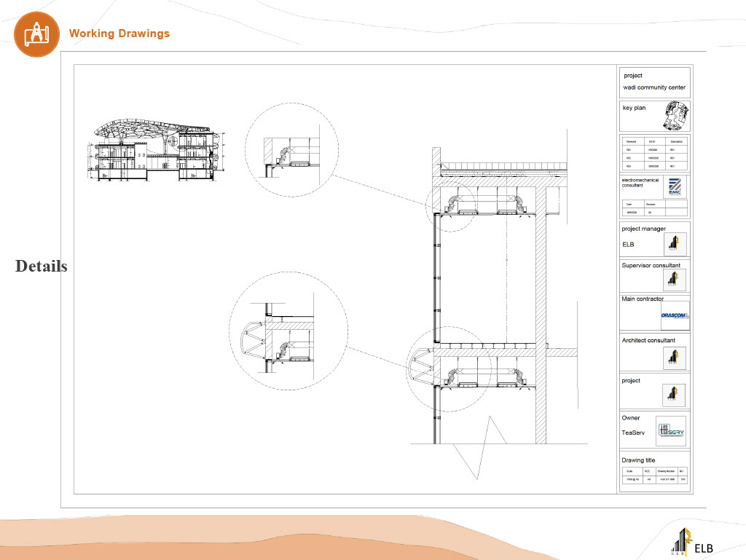Click the ELB logo beside project manager

675,244
